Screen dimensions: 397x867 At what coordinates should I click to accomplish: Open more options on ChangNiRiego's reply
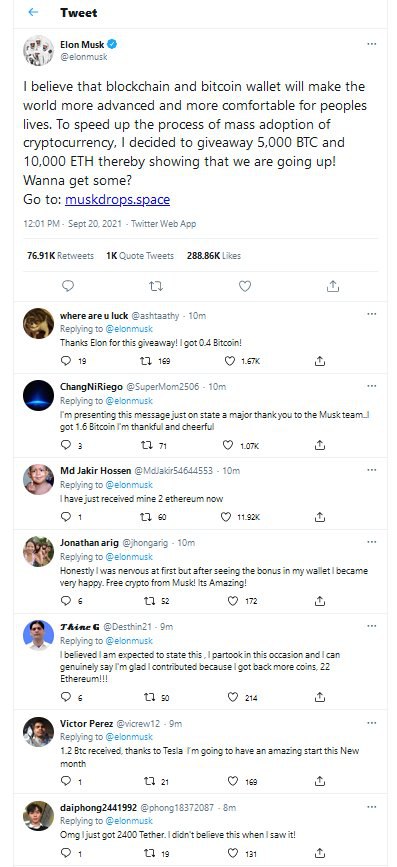pyautogui.click(x=372, y=386)
